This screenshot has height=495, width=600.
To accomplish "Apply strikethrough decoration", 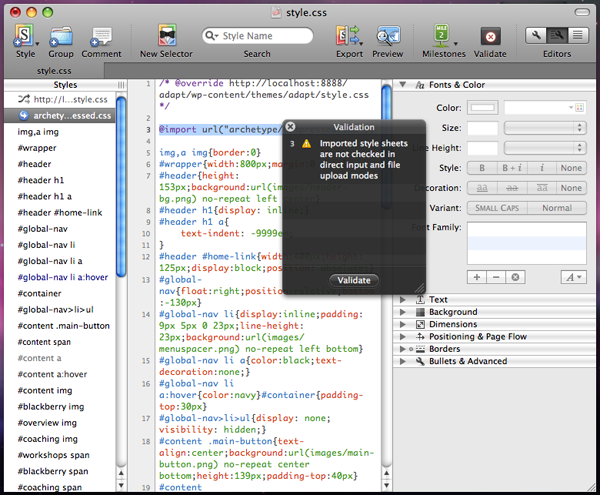I will coord(512,188).
